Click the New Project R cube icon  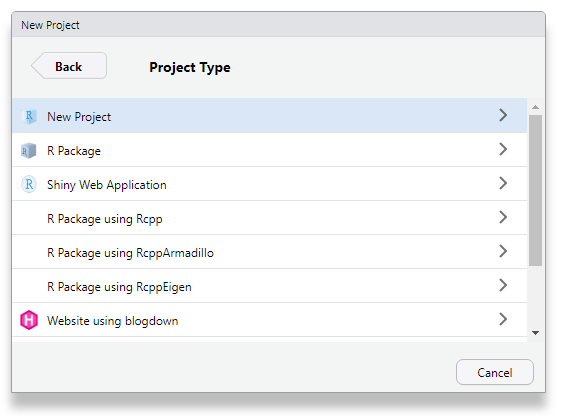pos(29,116)
